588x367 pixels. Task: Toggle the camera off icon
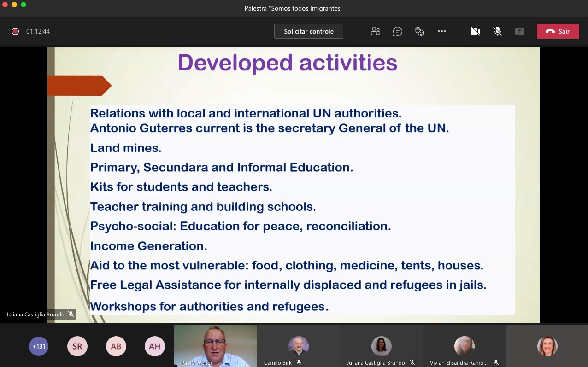point(476,31)
